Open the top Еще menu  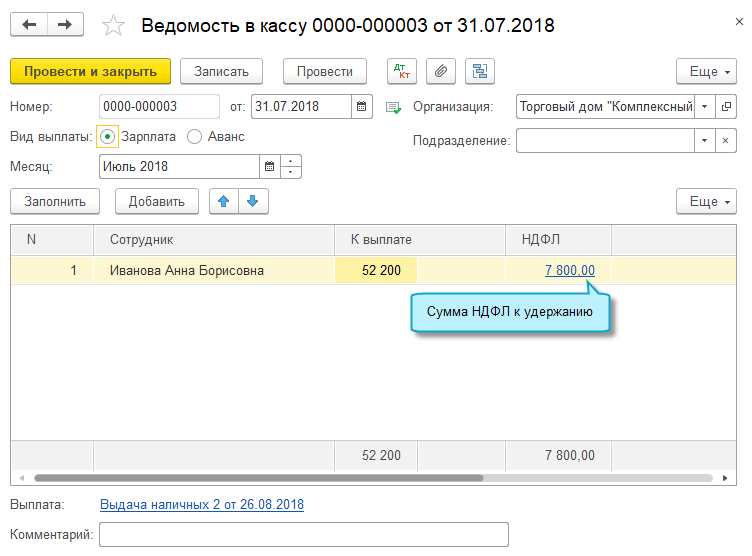point(706,71)
